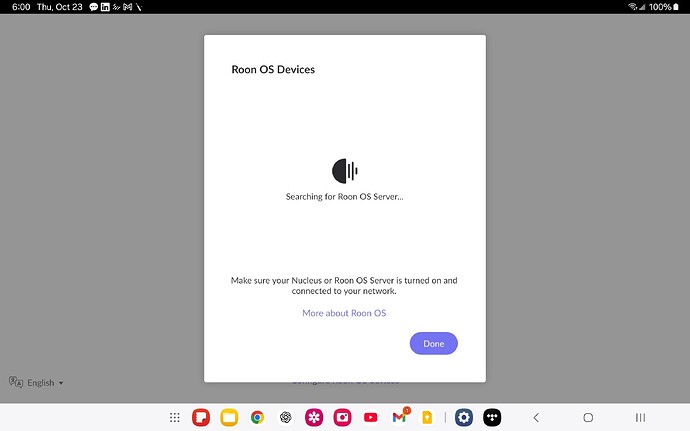Tap the Android home navigation button

[x=588, y=417]
